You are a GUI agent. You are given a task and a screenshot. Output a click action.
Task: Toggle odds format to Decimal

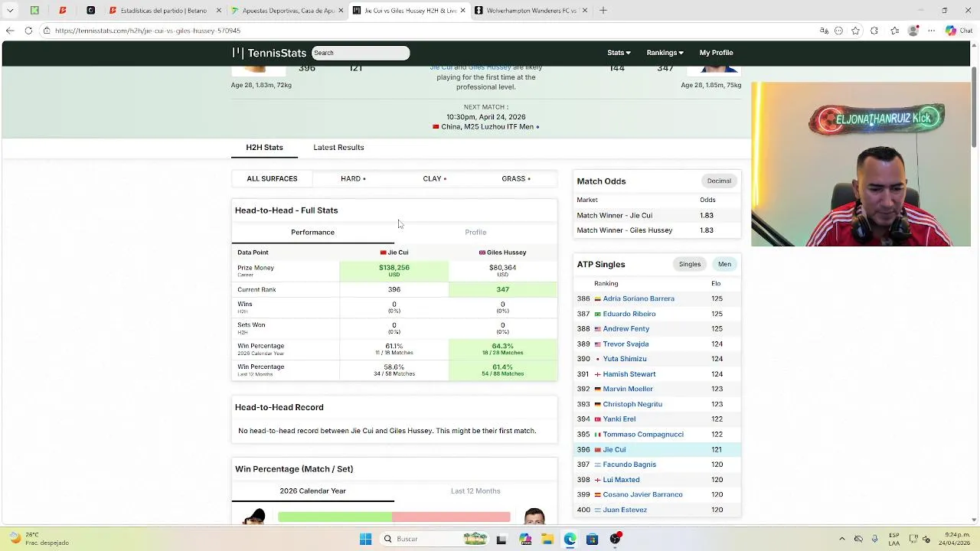[x=719, y=181]
